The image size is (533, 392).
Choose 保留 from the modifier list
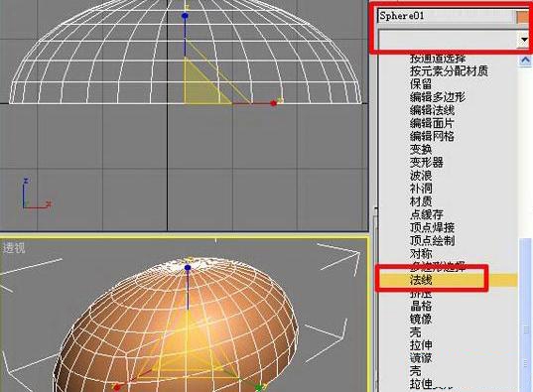pos(421,83)
